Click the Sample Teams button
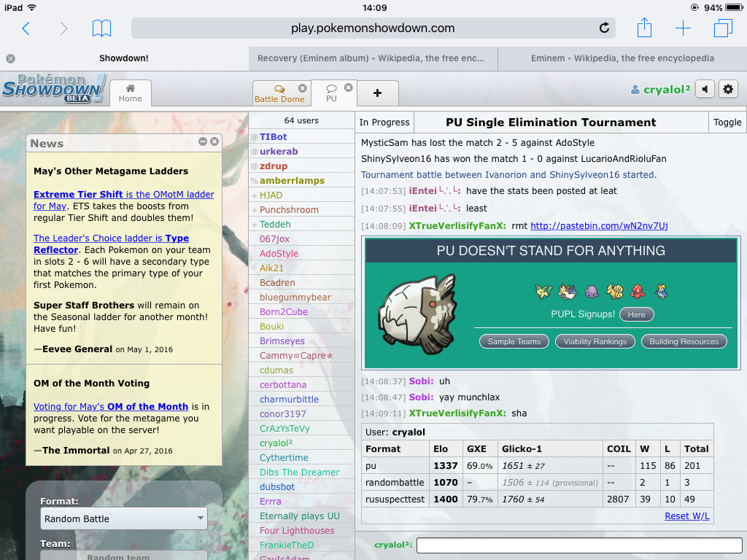Viewport: 747px width, 560px height. pyautogui.click(x=514, y=341)
